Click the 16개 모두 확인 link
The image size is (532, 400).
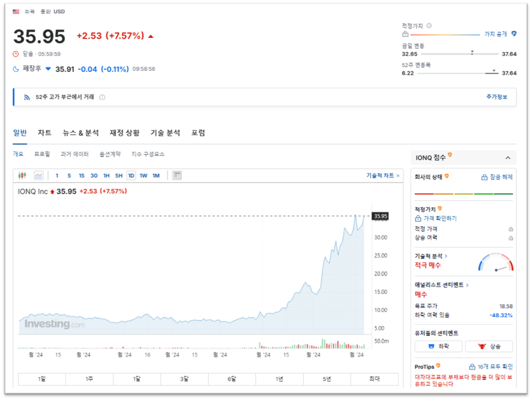click(x=491, y=367)
